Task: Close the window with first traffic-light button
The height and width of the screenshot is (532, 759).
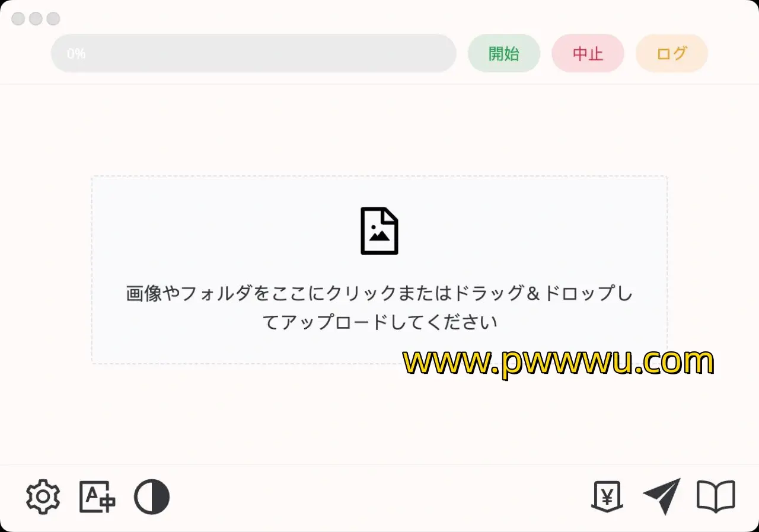Action: point(18,19)
